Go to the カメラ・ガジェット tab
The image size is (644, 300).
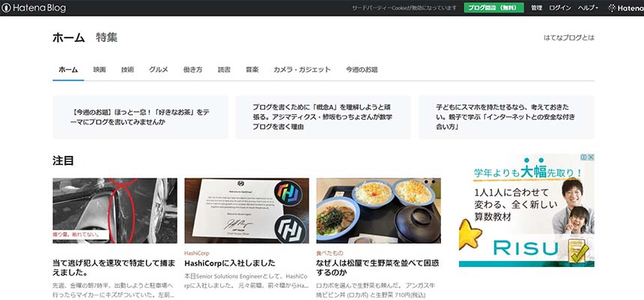coord(302,70)
